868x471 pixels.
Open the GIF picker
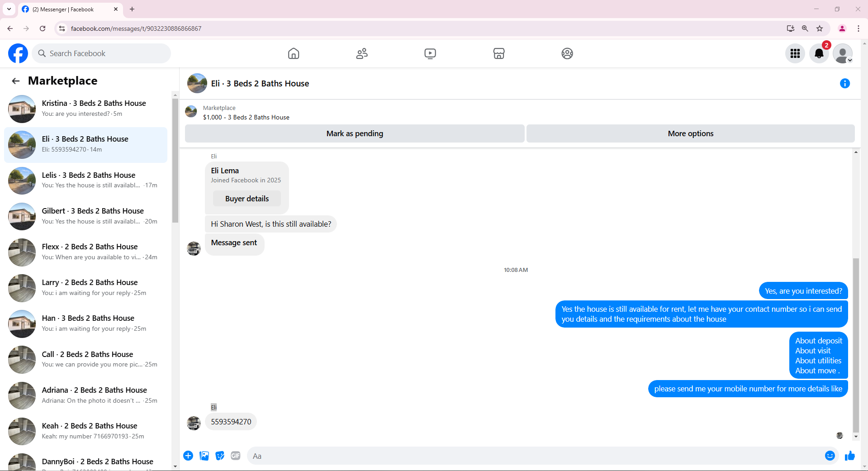click(x=236, y=456)
